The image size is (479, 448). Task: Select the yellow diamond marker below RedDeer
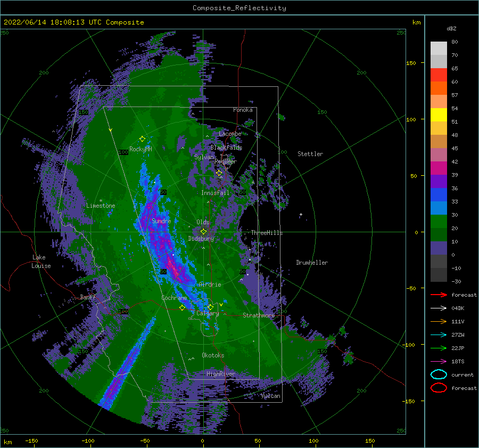point(219,173)
